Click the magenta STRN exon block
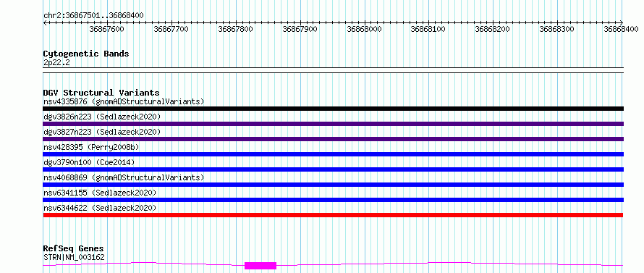The height and width of the screenshot is (273, 644). [260, 266]
